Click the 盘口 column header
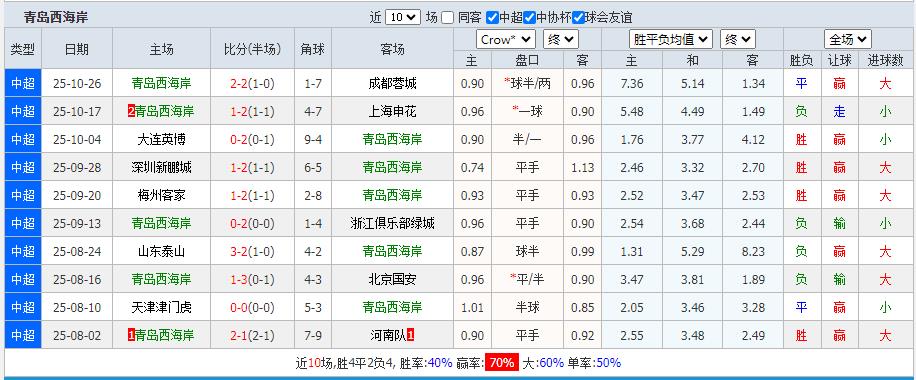 (x=527, y=60)
